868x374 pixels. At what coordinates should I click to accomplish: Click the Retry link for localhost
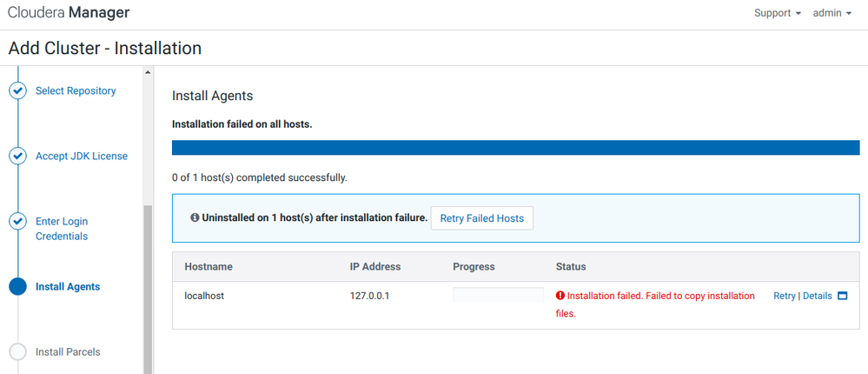784,296
